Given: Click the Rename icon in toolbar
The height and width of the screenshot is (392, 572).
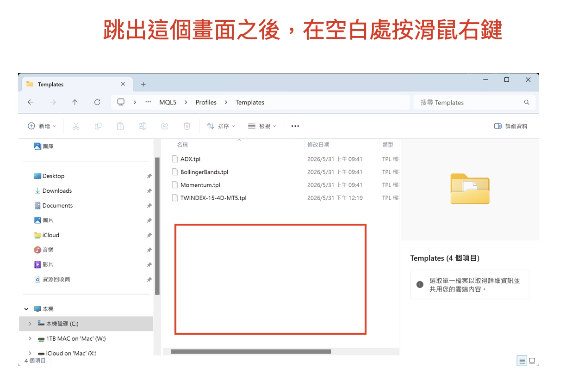Looking at the screenshot, I should point(143,126).
